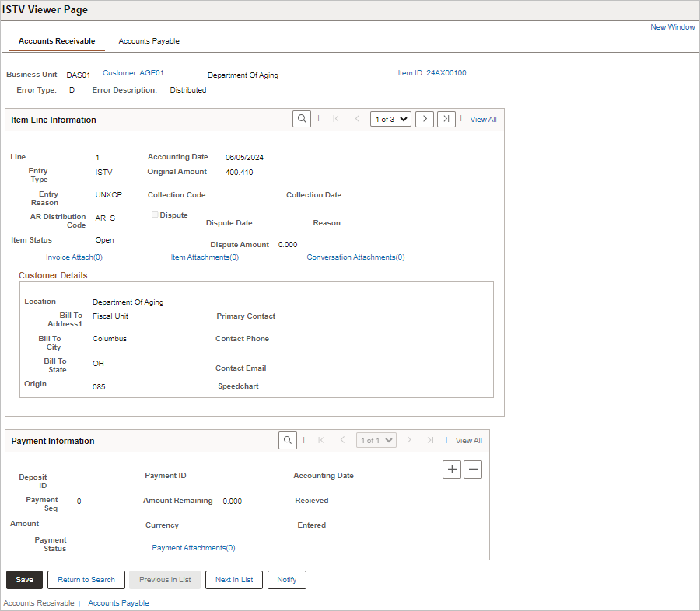Click the Entry Type value ISTV
700x611 pixels.
click(103, 173)
